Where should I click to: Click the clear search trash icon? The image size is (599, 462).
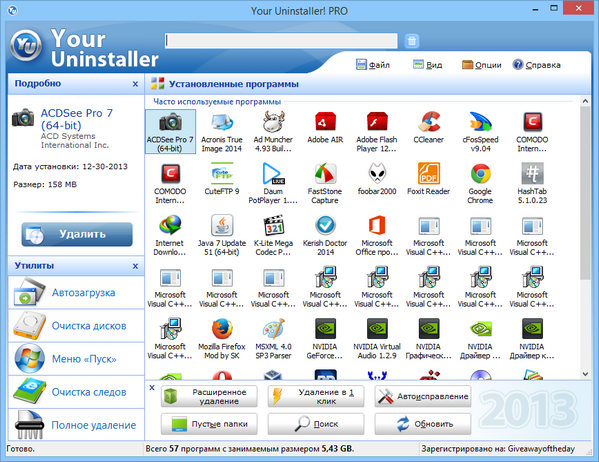(412, 41)
